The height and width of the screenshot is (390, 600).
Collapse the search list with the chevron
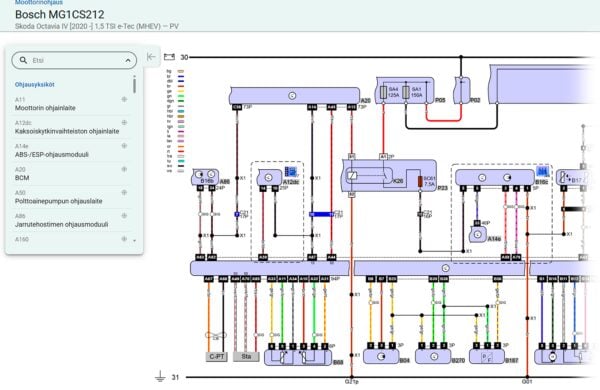tap(128, 60)
